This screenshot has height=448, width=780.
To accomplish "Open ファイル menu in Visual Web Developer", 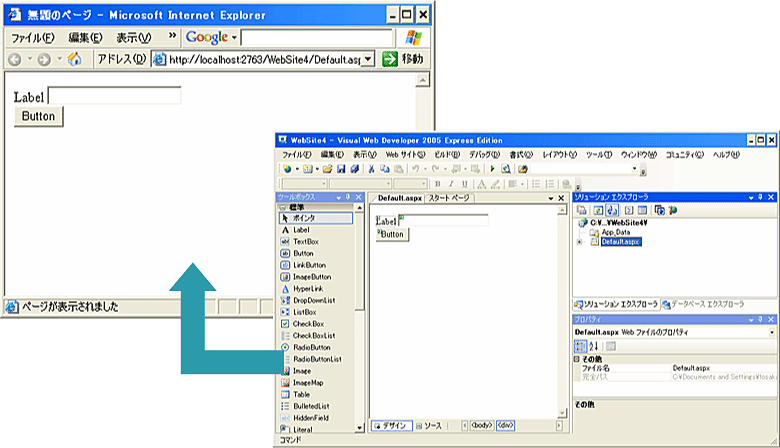I will [x=296, y=155].
